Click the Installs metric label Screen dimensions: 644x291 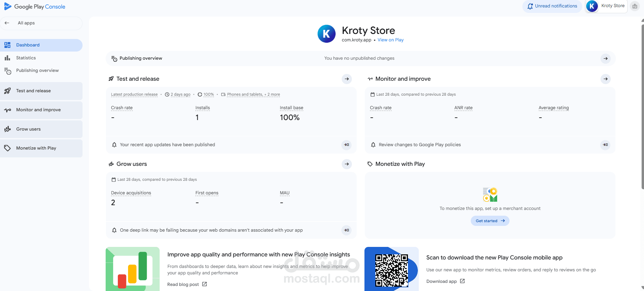pos(202,108)
